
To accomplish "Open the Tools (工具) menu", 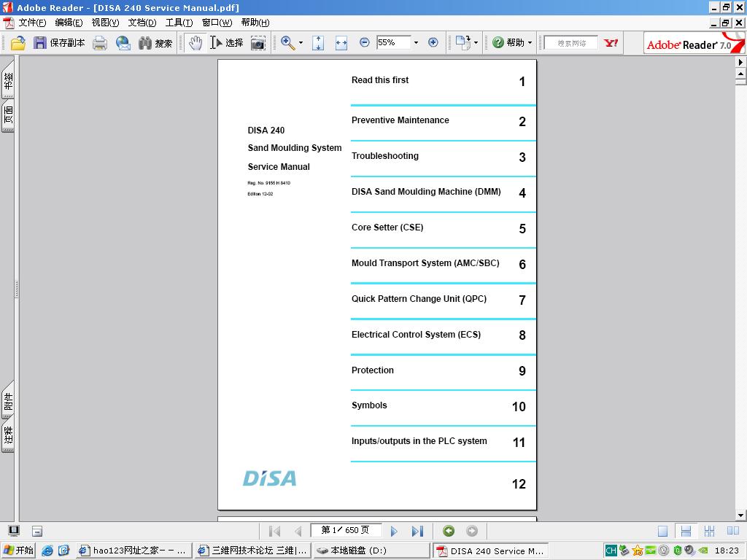I will coord(179,23).
